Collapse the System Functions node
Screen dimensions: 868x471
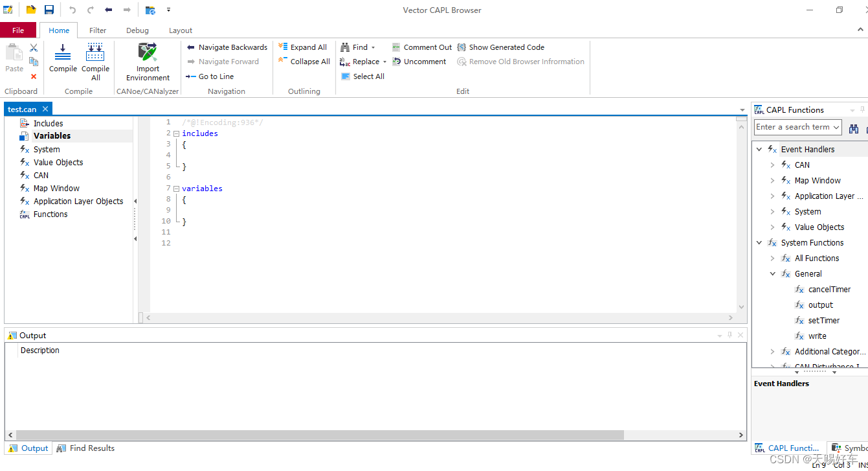click(x=759, y=243)
